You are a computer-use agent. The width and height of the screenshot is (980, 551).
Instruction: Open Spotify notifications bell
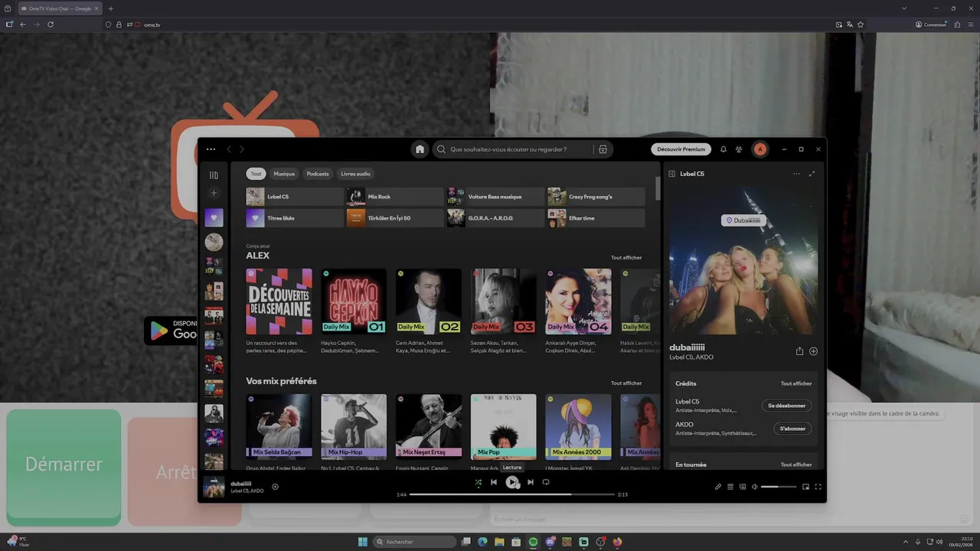click(724, 149)
